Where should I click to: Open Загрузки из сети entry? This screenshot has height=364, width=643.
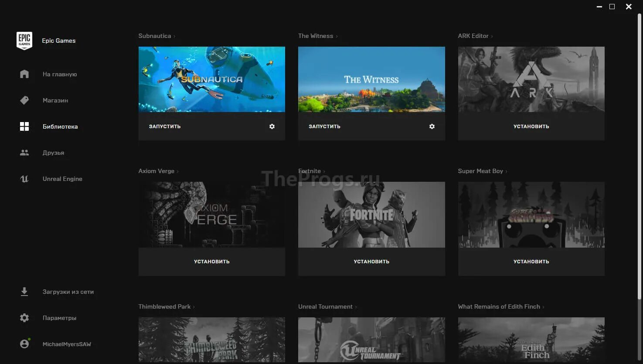click(x=68, y=292)
